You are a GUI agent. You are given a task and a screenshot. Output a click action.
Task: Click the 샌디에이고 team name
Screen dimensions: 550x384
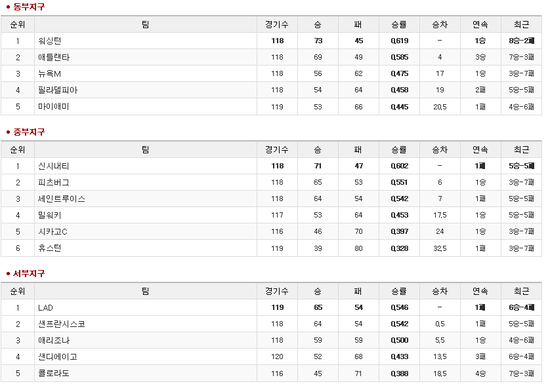click(58, 357)
